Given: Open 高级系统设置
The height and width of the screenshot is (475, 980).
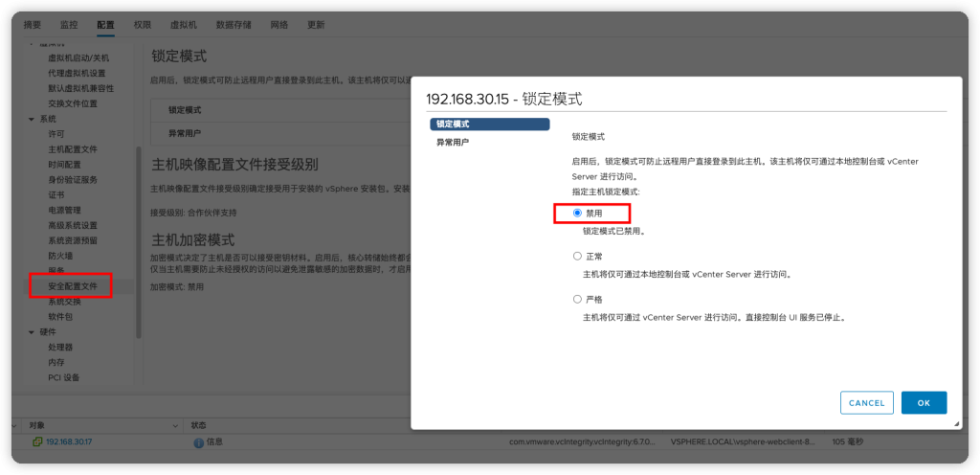Looking at the screenshot, I should point(73,225).
